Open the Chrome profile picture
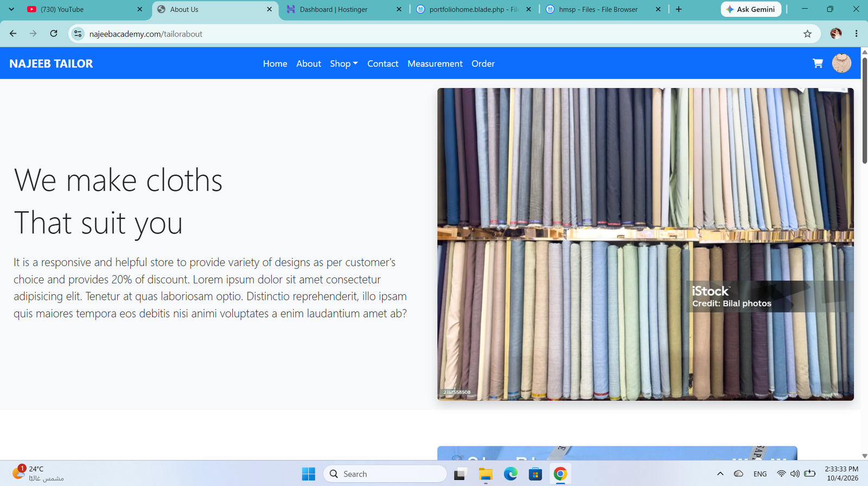 pos(836,34)
